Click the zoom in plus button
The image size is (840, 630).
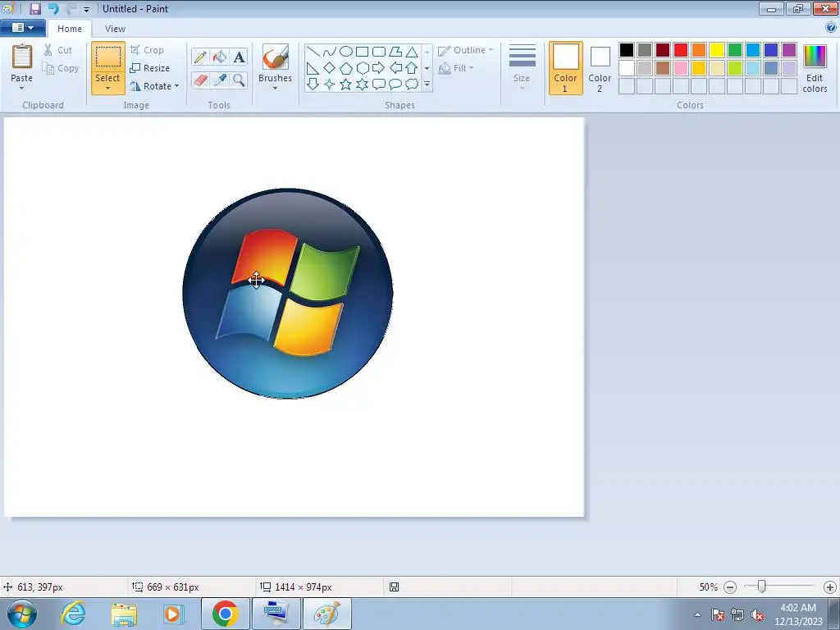point(830,587)
